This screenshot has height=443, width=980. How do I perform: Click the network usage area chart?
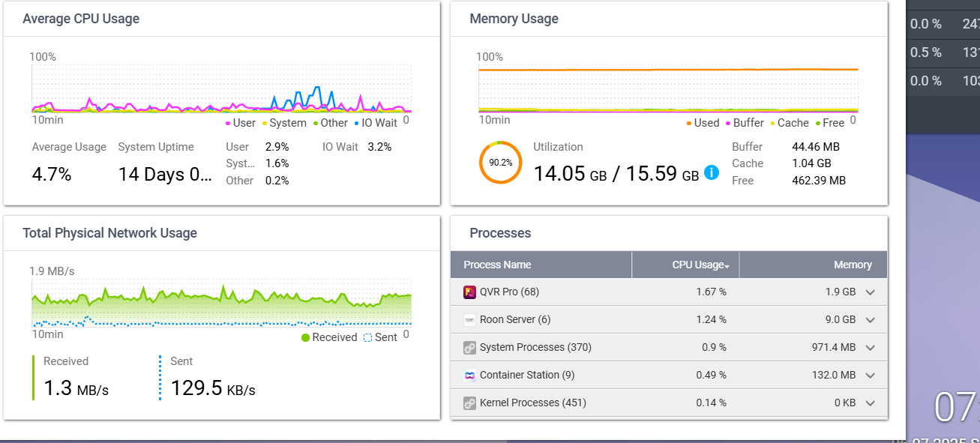[221, 303]
